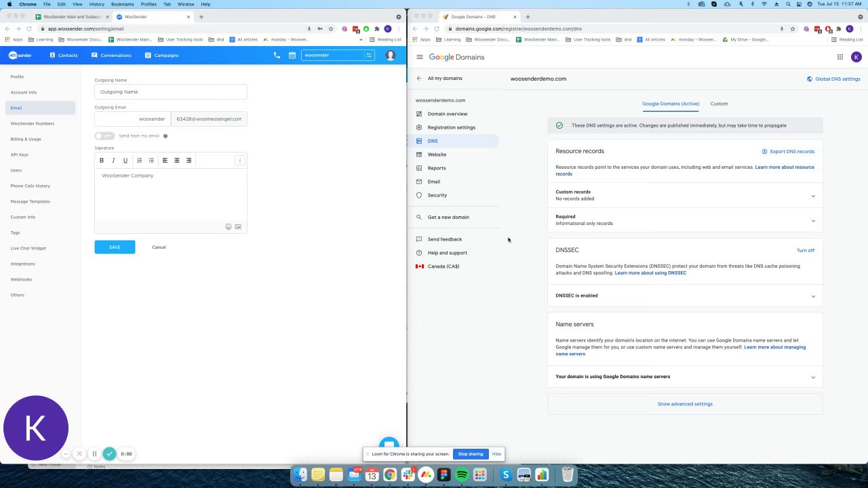
Task: Open Campaigns in WooSender top bar
Action: (161, 56)
